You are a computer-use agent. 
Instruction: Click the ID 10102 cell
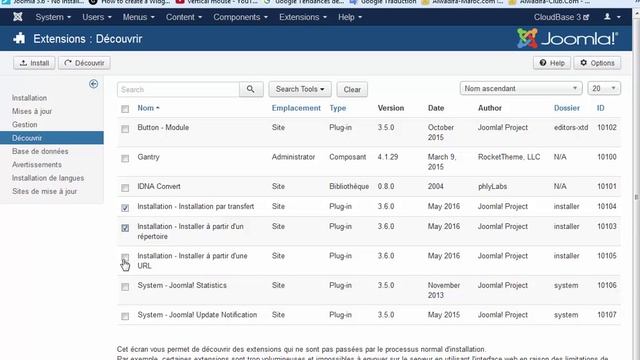coord(607,127)
